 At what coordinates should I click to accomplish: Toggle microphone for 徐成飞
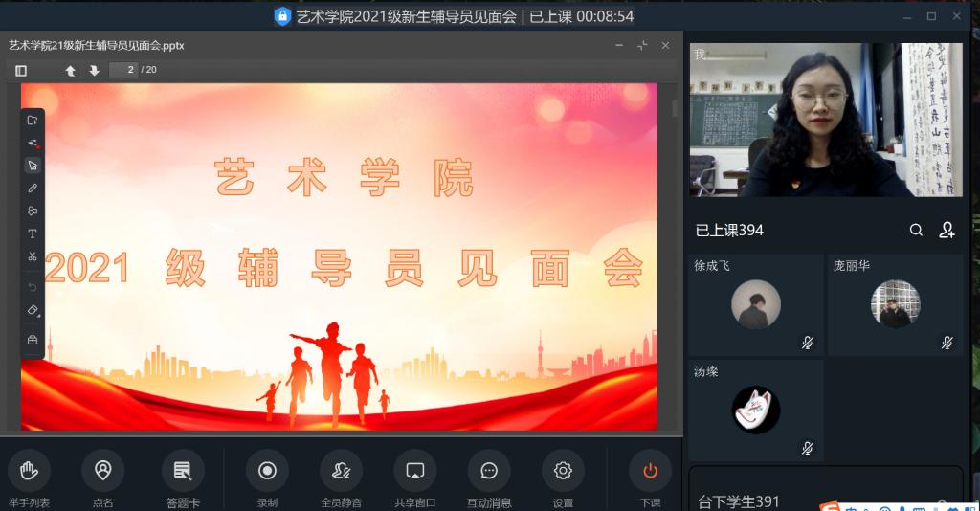tap(807, 343)
